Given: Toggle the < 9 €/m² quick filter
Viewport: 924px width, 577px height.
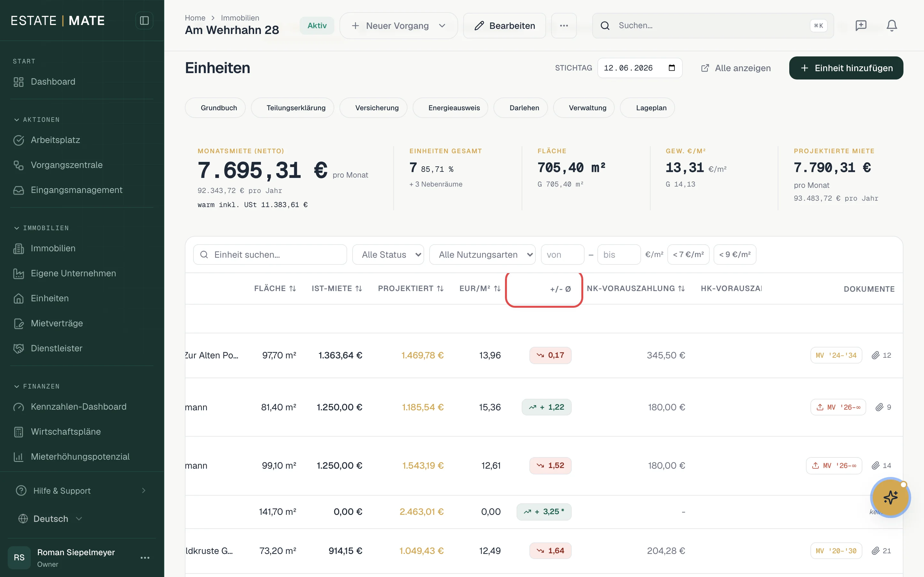Looking at the screenshot, I should click(735, 255).
